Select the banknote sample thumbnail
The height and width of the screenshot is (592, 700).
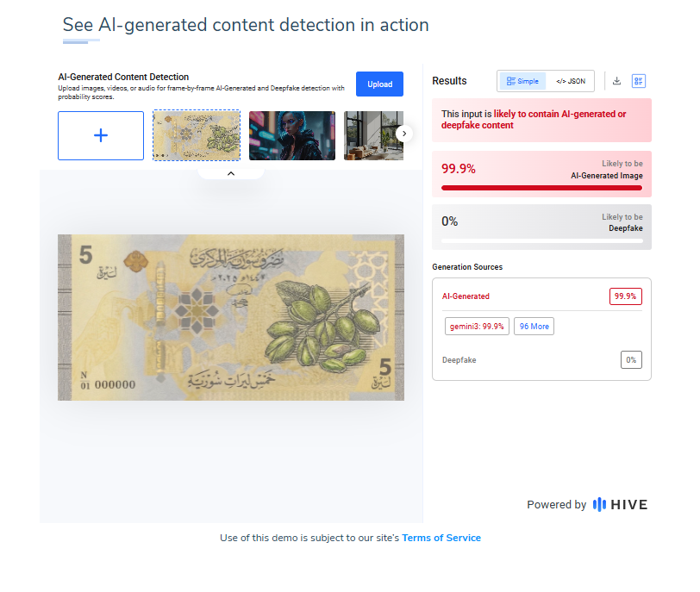197,135
